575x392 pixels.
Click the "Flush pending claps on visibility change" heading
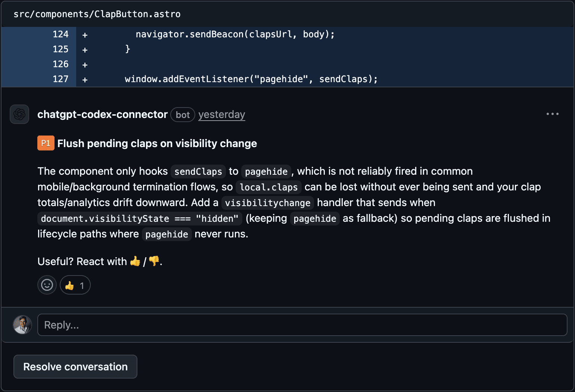[157, 143]
